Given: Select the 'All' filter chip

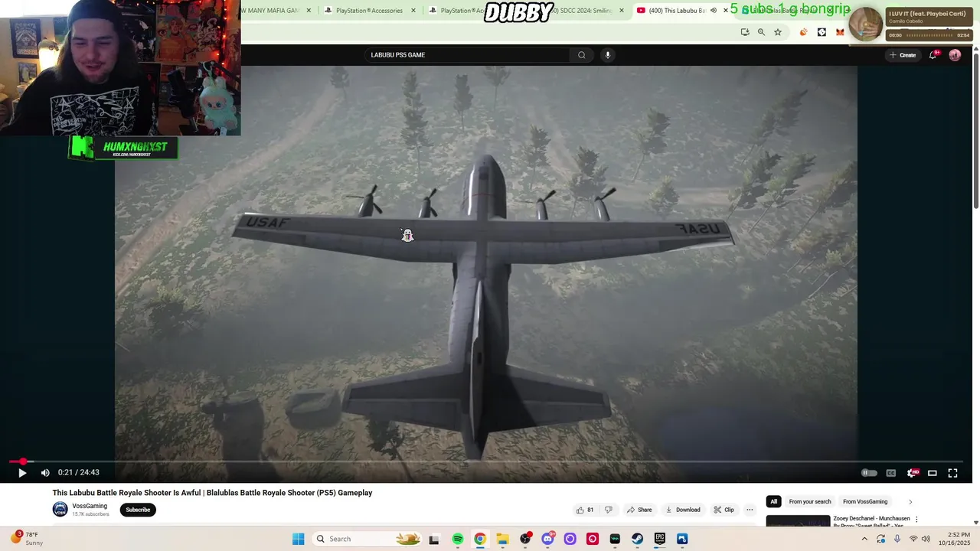Looking at the screenshot, I should point(773,502).
